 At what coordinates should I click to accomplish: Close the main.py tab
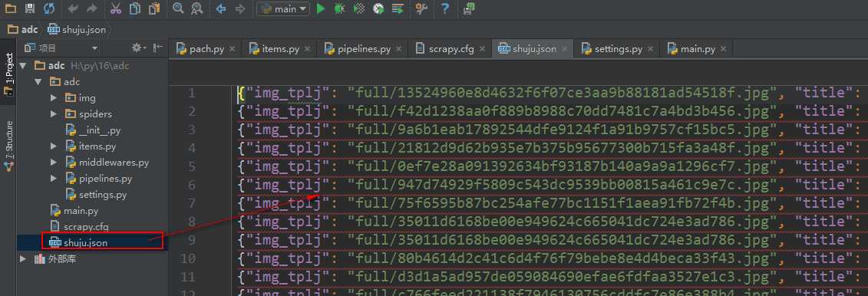click(x=723, y=48)
